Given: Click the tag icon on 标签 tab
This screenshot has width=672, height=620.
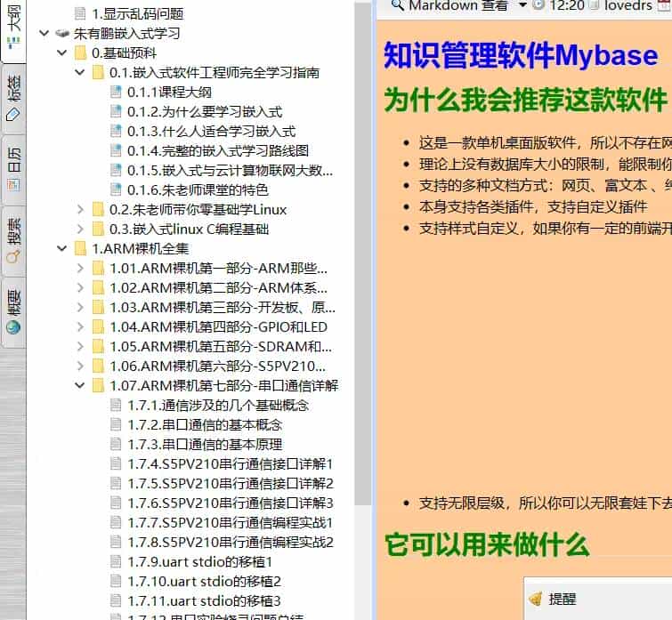Looking at the screenshot, I should pyautogui.click(x=13, y=115).
